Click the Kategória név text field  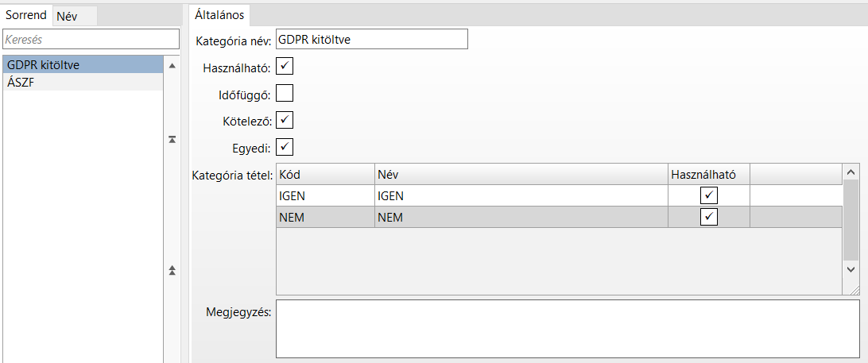372,39
